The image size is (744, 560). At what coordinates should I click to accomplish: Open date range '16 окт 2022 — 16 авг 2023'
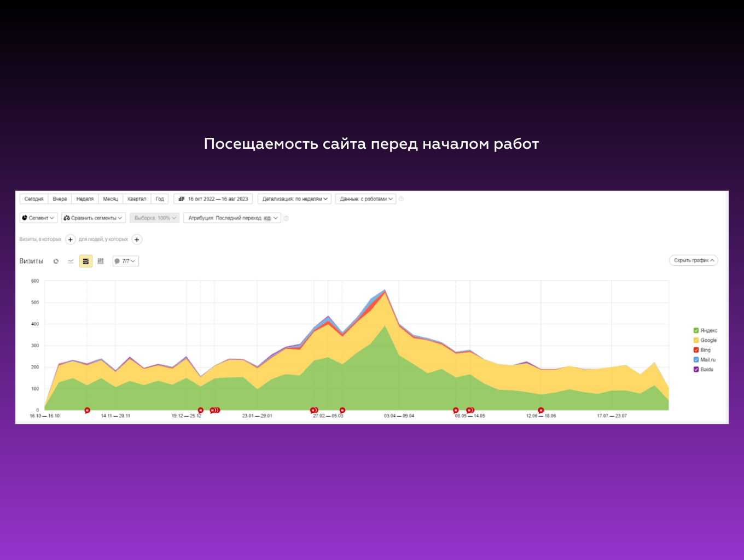[x=213, y=199]
